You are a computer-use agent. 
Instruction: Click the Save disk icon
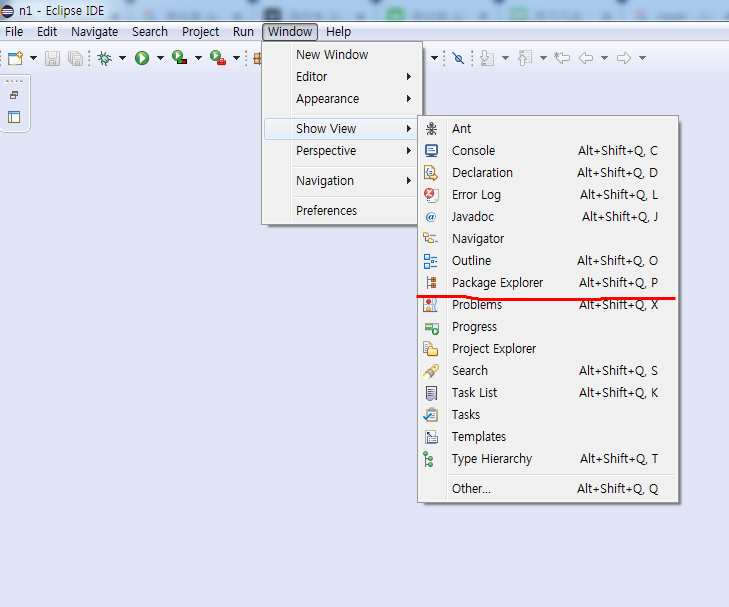52,58
